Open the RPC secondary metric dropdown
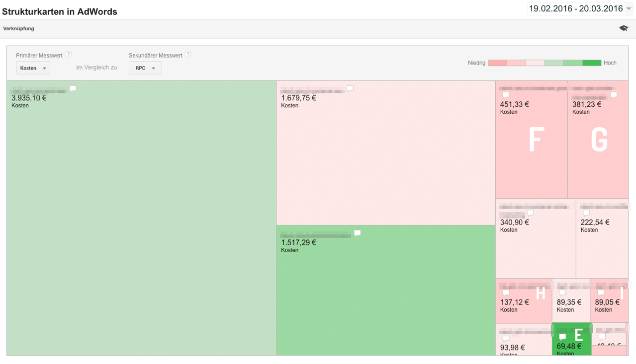The height and width of the screenshot is (364, 636). (145, 68)
